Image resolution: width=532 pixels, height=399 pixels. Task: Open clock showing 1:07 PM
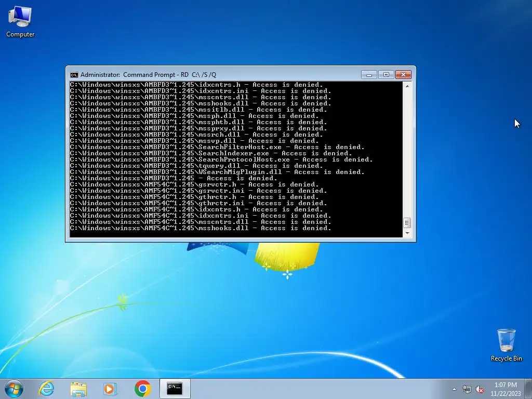(506, 389)
